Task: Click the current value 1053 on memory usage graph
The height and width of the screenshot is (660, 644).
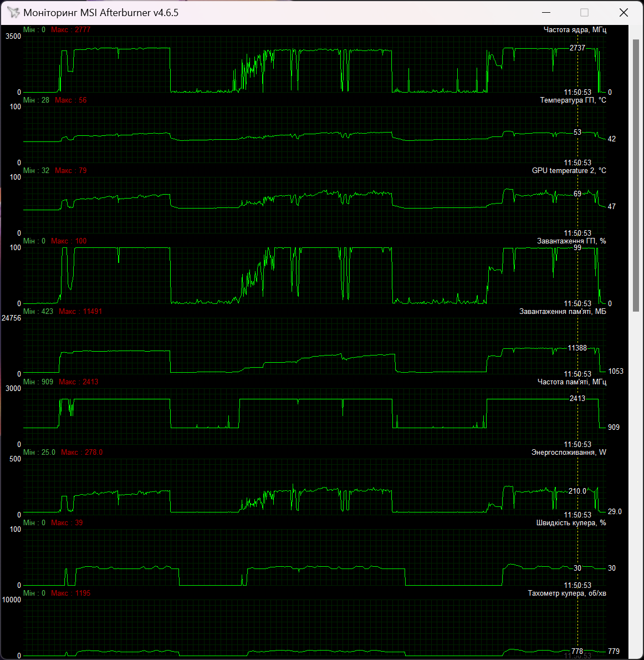Action: point(615,371)
